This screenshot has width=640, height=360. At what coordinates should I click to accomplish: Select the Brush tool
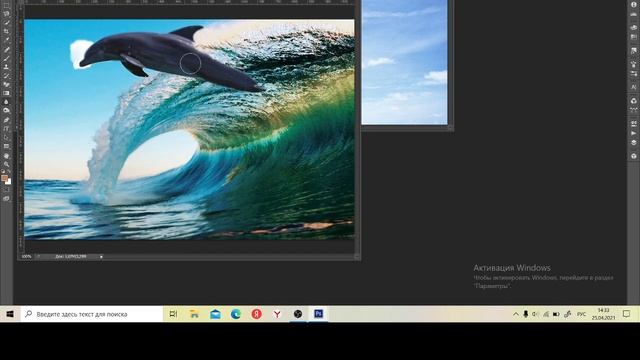tap(6, 58)
